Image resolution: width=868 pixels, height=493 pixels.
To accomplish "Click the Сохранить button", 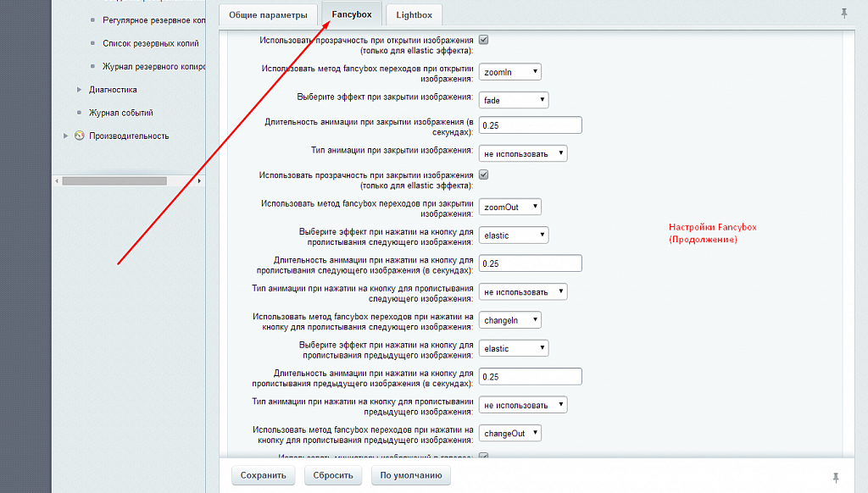I will [x=263, y=475].
